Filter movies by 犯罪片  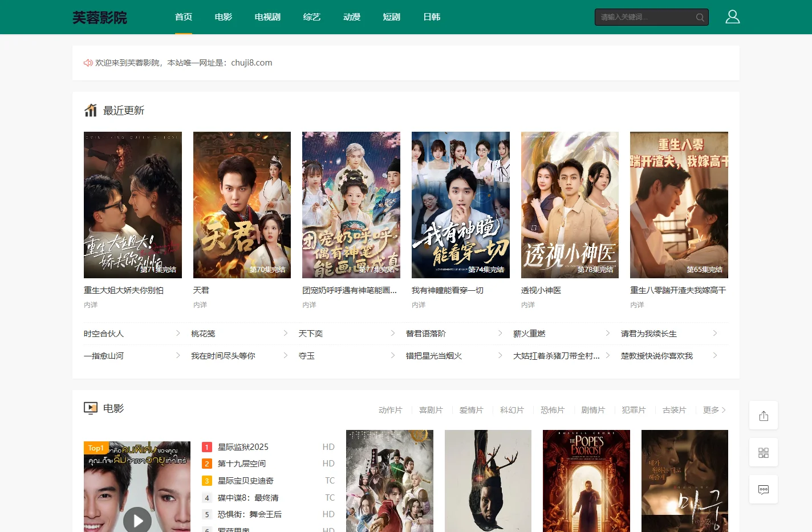(x=634, y=410)
